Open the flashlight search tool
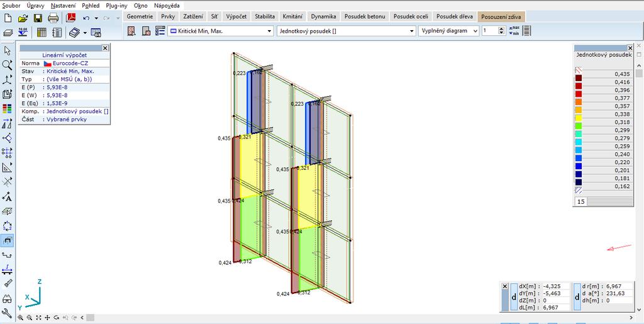The height and width of the screenshot is (324, 644). (x=8, y=284)
